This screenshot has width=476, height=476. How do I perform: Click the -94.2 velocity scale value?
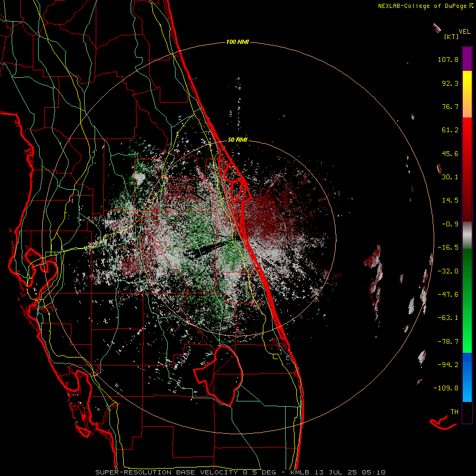[x=448, y=364]
